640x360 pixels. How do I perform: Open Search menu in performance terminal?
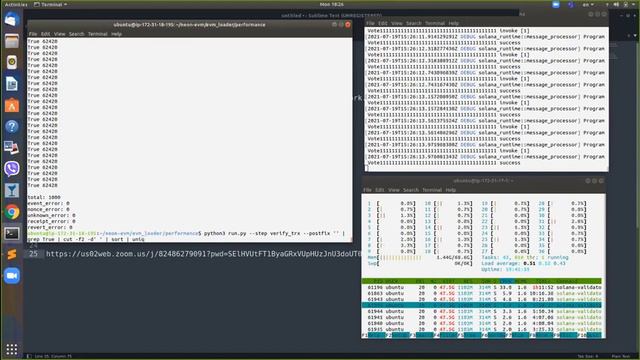[76, 34]
